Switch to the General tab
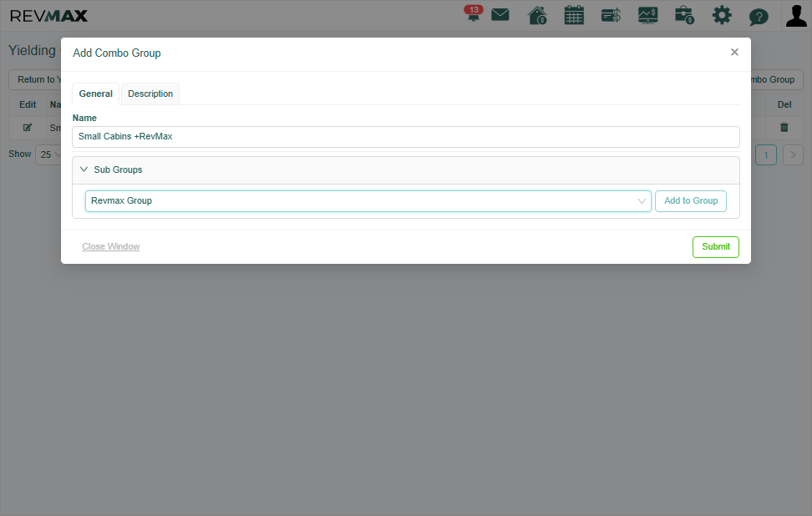 (x=96, y=94)
